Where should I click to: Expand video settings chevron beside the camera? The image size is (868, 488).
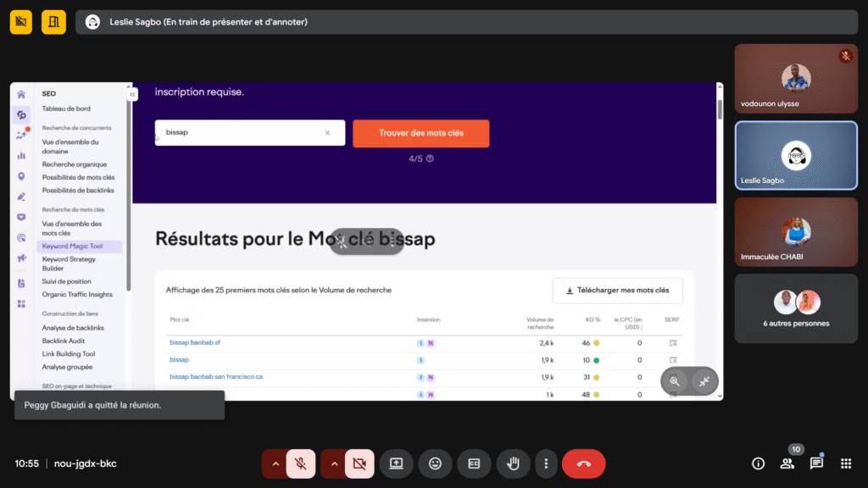point(334,463)
